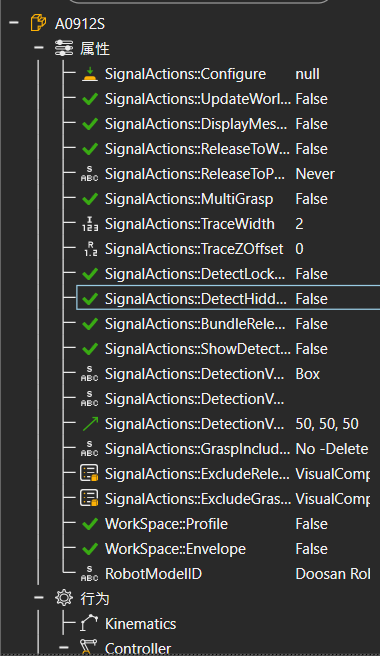Screen dimensions: 380x656
Task: Select the SignalActions::DetectHidd... row
Action: click(x=228, y=298)
